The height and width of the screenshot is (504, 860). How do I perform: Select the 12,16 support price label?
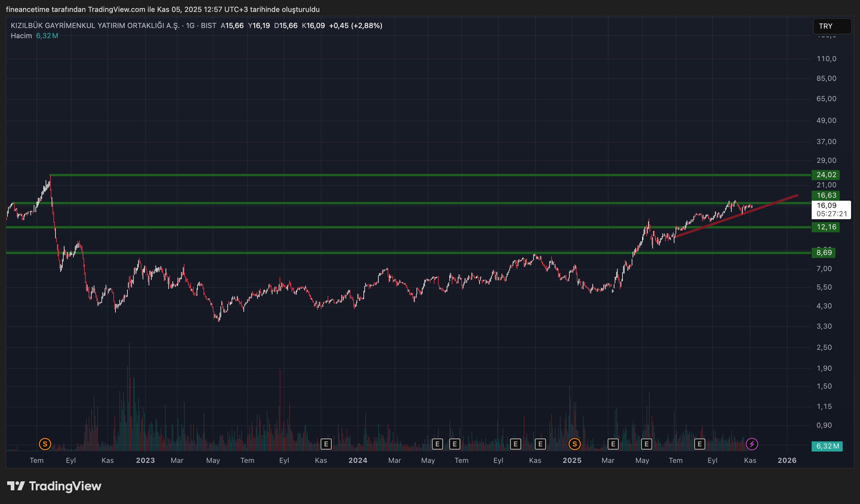[826, 227]
